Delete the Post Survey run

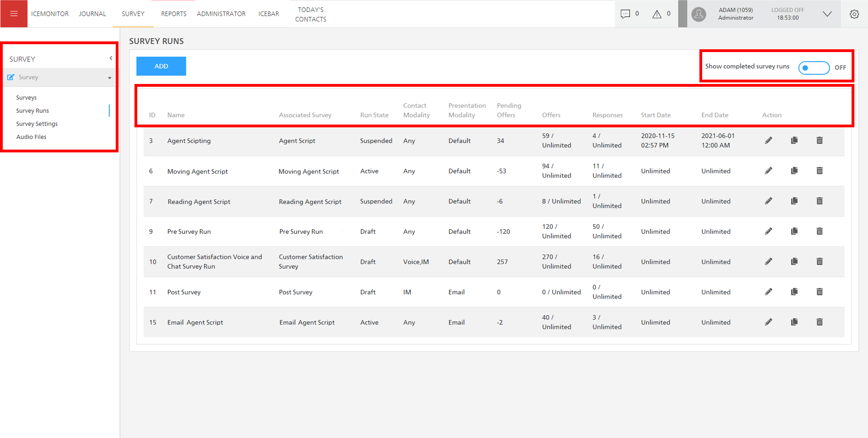[x=819, y=291]
